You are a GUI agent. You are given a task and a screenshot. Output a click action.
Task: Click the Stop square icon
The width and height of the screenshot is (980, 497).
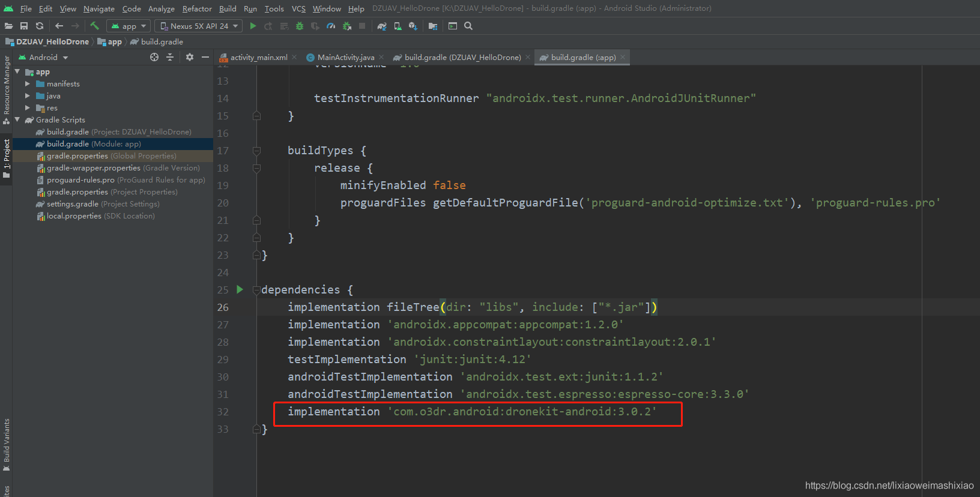[362, 26]
